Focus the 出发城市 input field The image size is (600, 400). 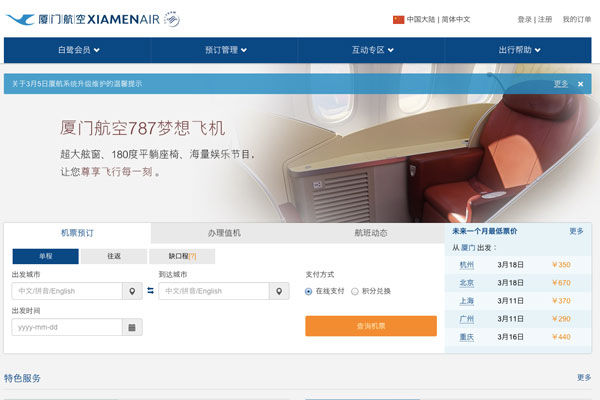(67, 291)
